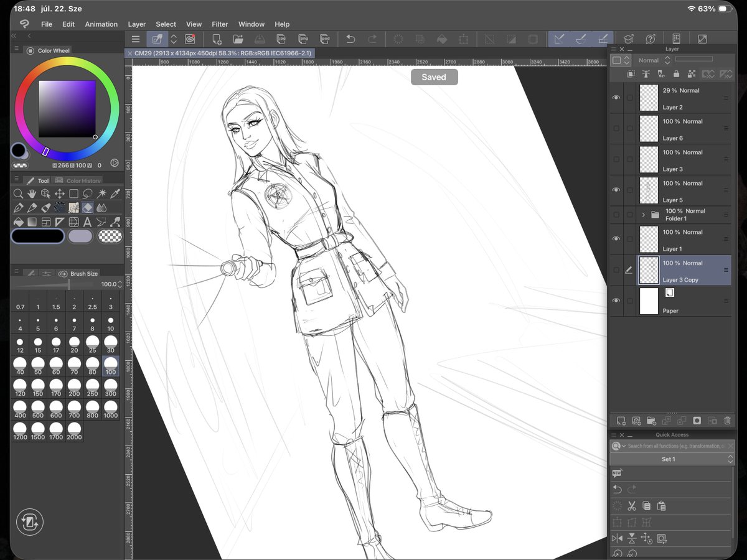Select the Balloon speech-bubble tool
The width and height of the screenshot is (747, 560).
tap(101, 222)
